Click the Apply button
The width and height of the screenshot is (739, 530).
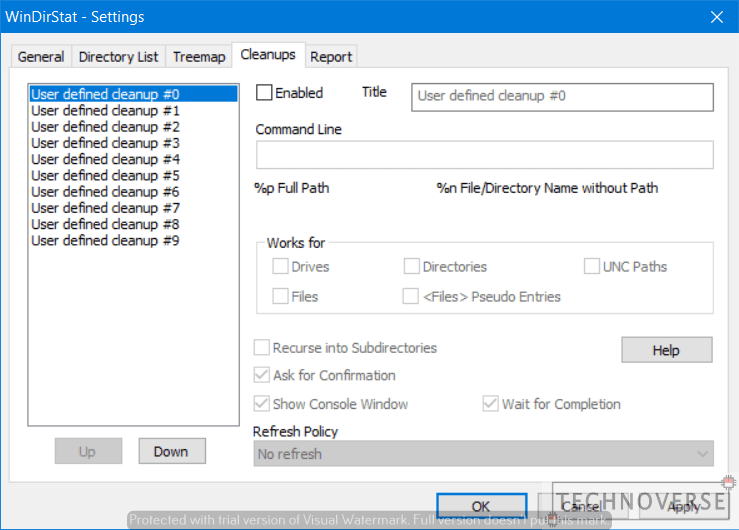(683, 506)
